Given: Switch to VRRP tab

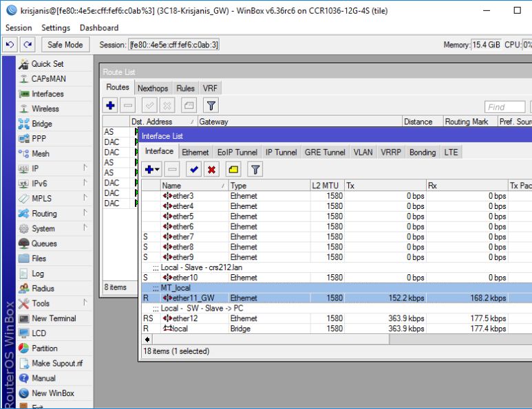Looking at the screenshot, I should pos(391,152).
